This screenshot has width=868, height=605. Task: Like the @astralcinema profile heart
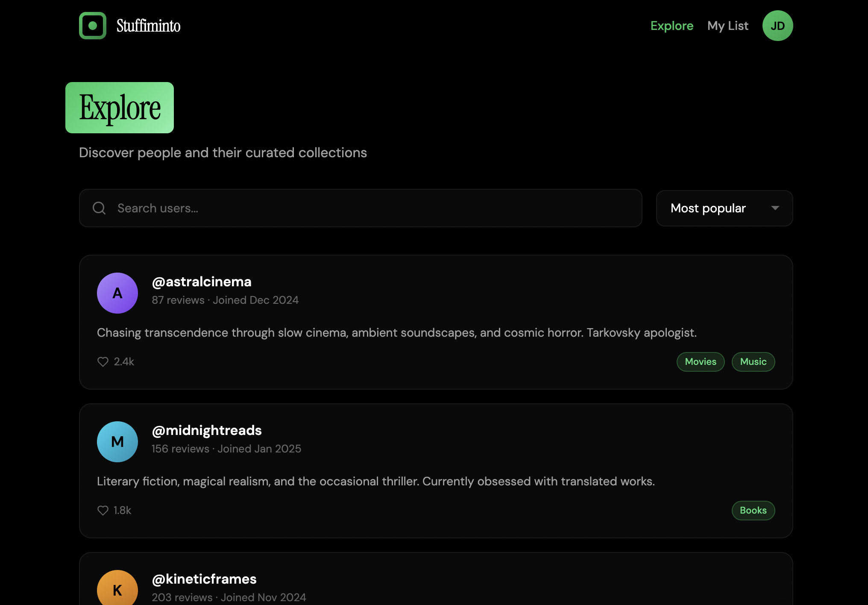(103, 361)
